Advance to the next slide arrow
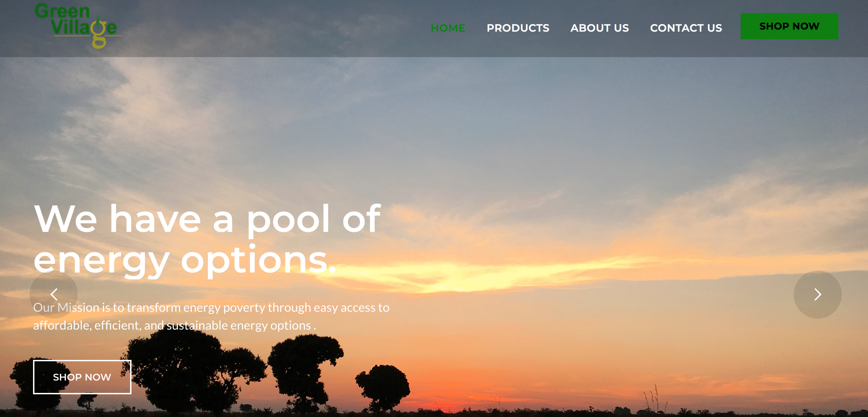The width and height of the screenshot is (868, 417). pyautogui.click(x=818, y=294)
